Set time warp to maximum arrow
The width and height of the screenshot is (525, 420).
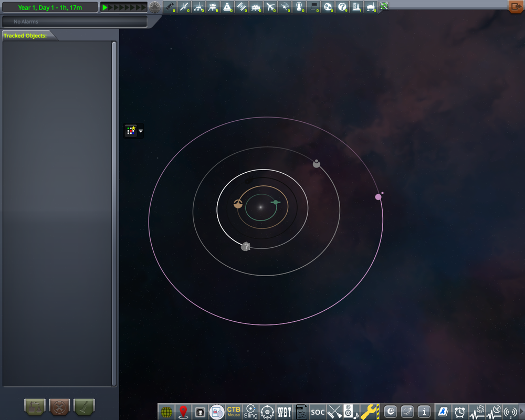pos(144,7)
